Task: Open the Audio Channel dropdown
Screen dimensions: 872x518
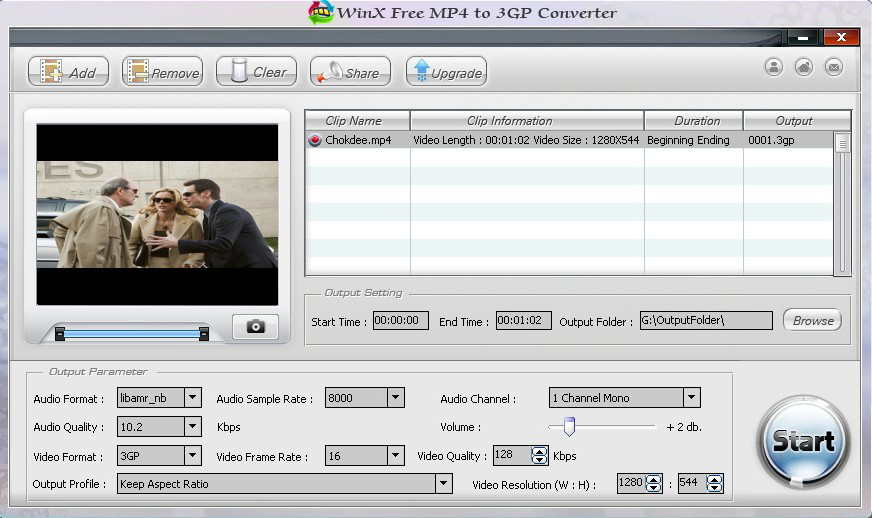Action: [x=691, y=398]
